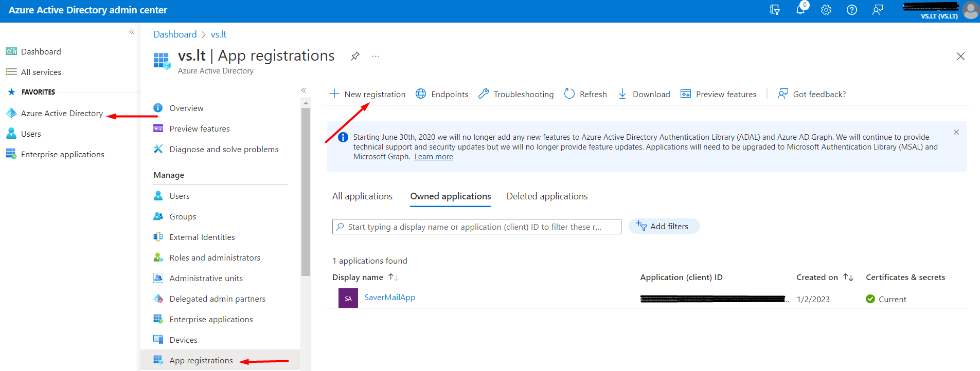Viewport: 980px width, 371px height.
Task: Click Got feedback?
Action: click(812, 94)
